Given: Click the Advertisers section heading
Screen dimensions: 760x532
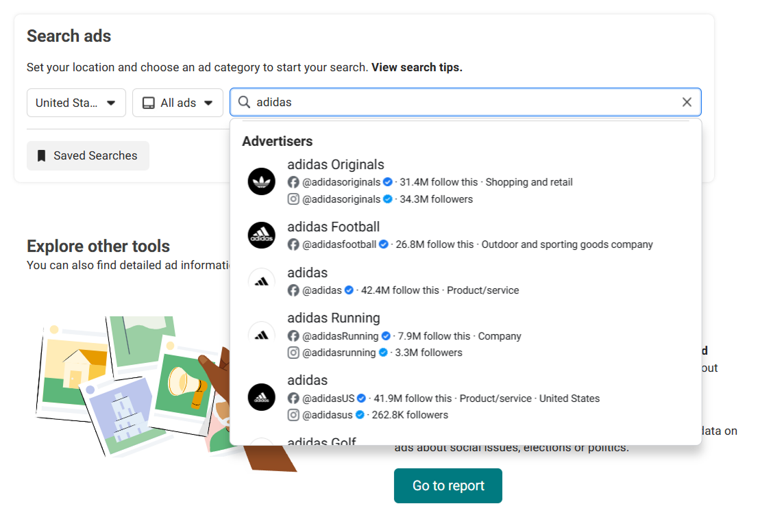Looking at the screenshot, I should (x=278, y=141).
